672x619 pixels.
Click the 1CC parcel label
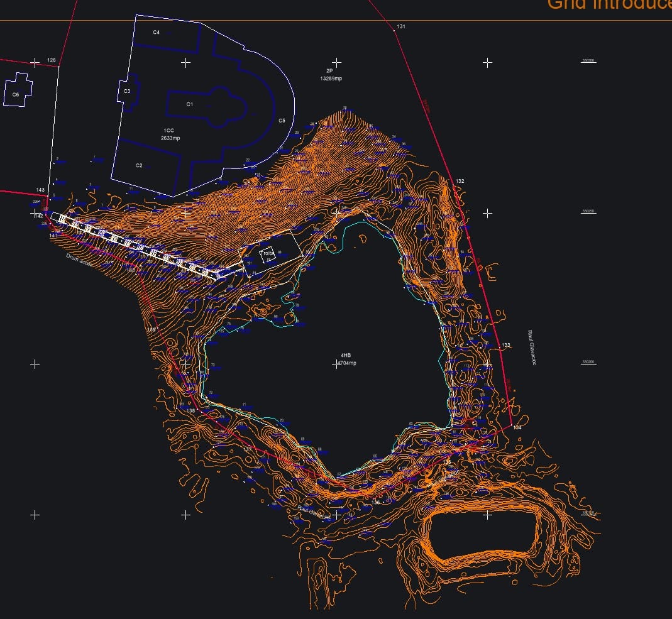click(x=169, y=130)
